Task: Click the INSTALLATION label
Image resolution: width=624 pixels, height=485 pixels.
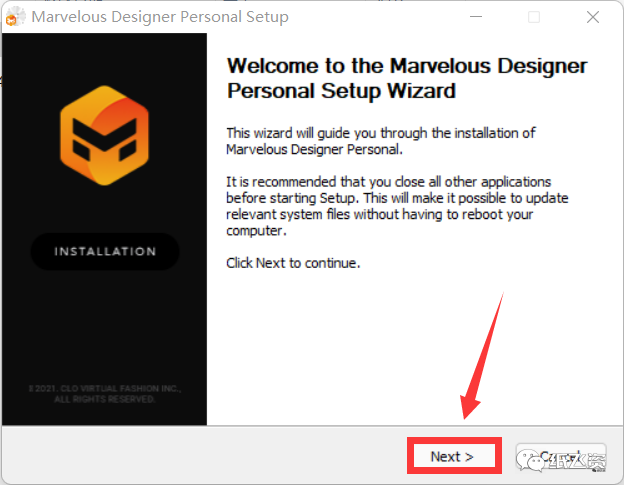Action: pyautogui.click(x=105, y=251)
